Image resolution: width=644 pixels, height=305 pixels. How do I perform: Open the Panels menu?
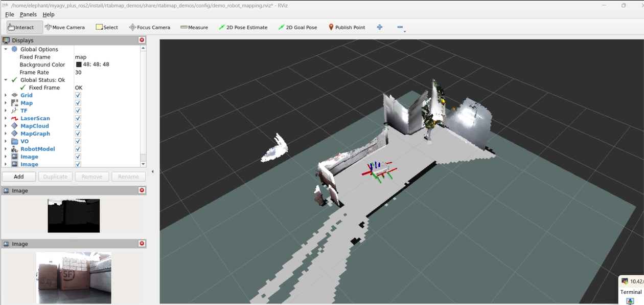[x=28, y=14]
